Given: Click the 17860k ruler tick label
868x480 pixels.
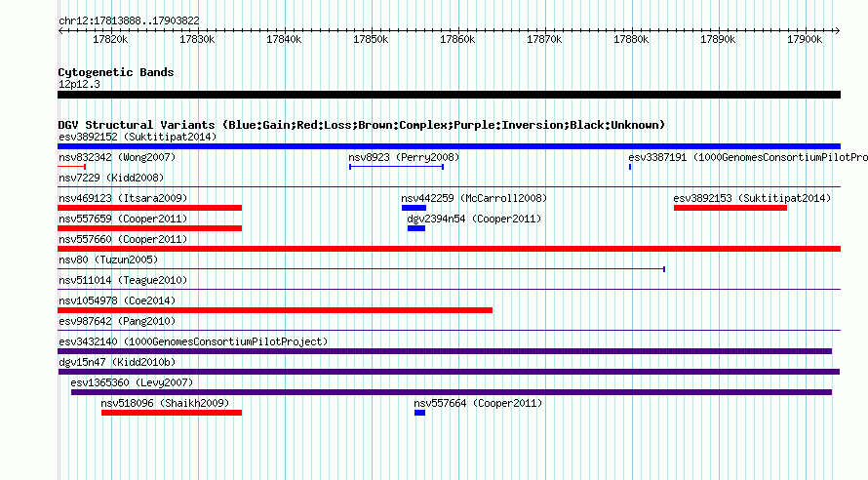Looking at the screenshot, I should [457, 39].
